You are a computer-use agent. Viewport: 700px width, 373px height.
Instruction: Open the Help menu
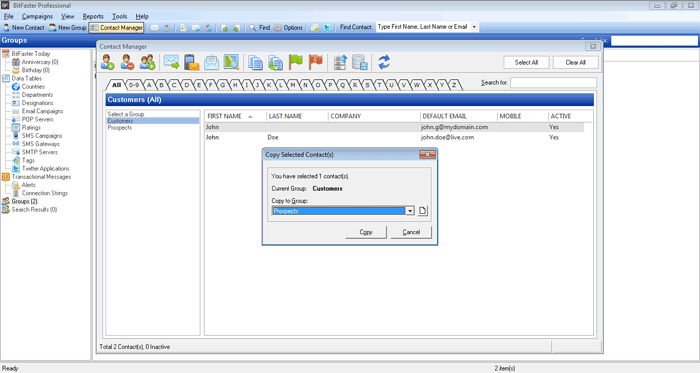142,17
